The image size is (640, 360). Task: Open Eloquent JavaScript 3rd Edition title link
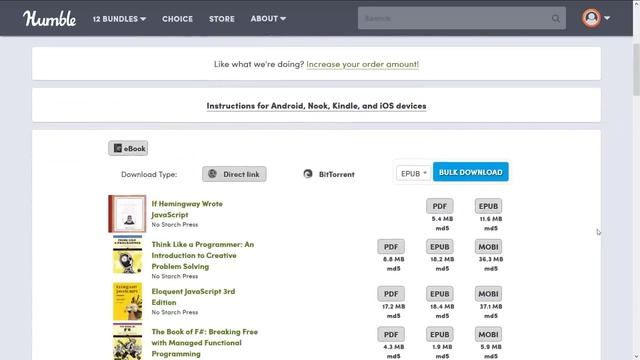click(x=193, y=297)
